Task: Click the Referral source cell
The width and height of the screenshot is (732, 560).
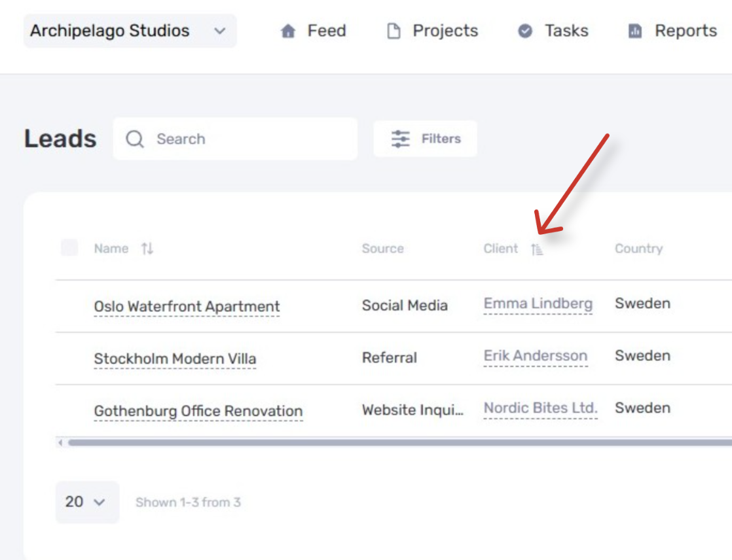Action: tap(390, 358)
